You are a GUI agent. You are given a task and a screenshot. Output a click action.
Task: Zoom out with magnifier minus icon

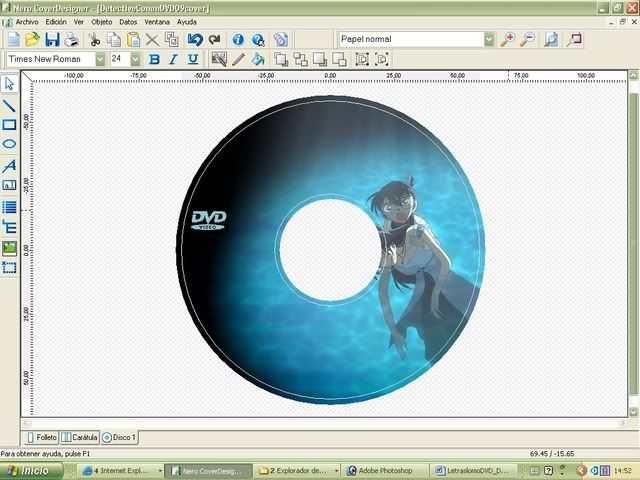pyautogui.click(x=527, y=39)
